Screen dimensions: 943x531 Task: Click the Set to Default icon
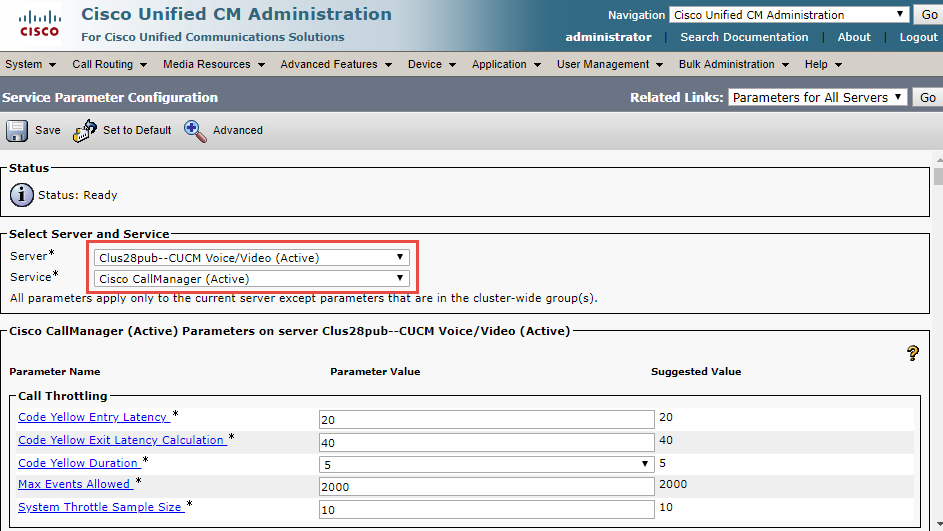85,130
